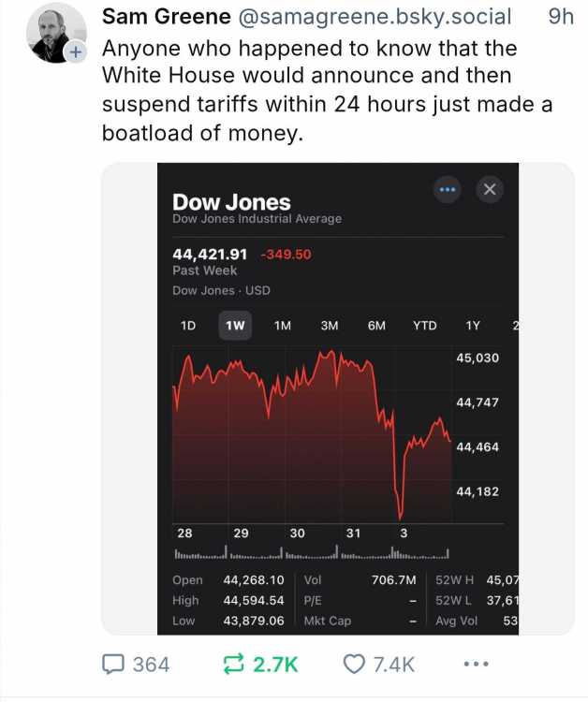The height and width of the screenshot is (702, 588).
Task: Switch the chart to the 1M range
Action: (283, 326)
